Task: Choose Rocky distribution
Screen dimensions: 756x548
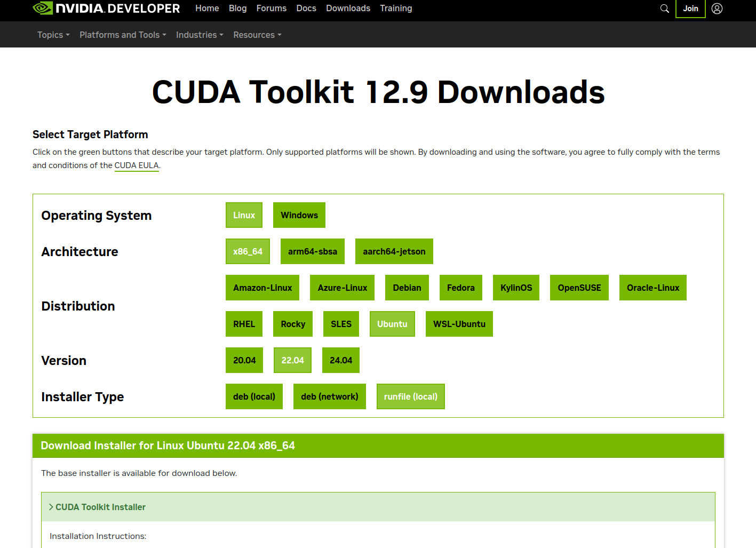Action: pos(293,324)
